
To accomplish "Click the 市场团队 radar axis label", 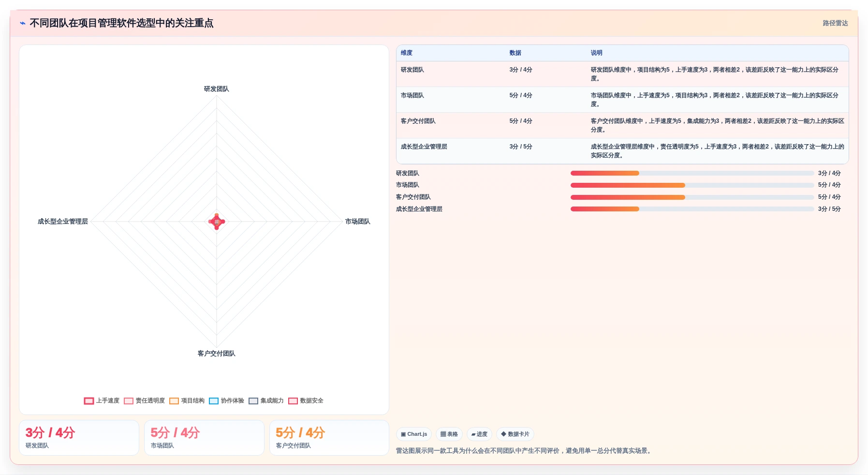I will pos(357,222).
